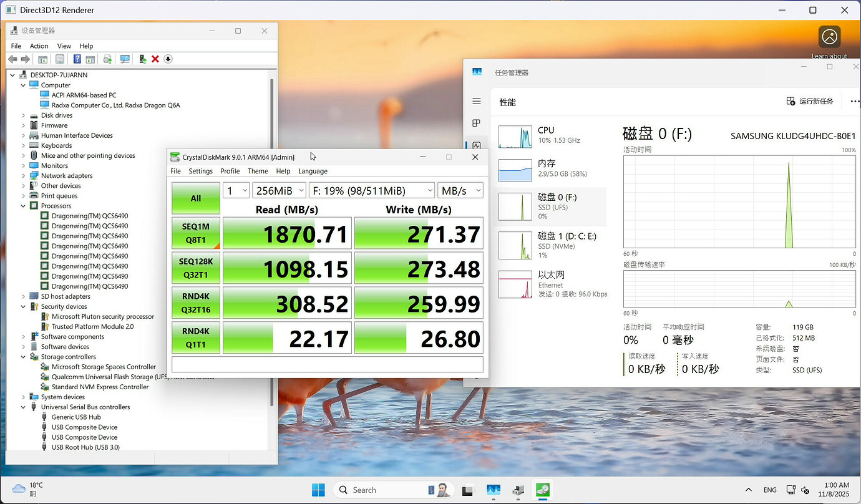Open the Profile menu in CrystalDiskMark
The height and width of the screenshot is (504, 861).
coord(230,171)
